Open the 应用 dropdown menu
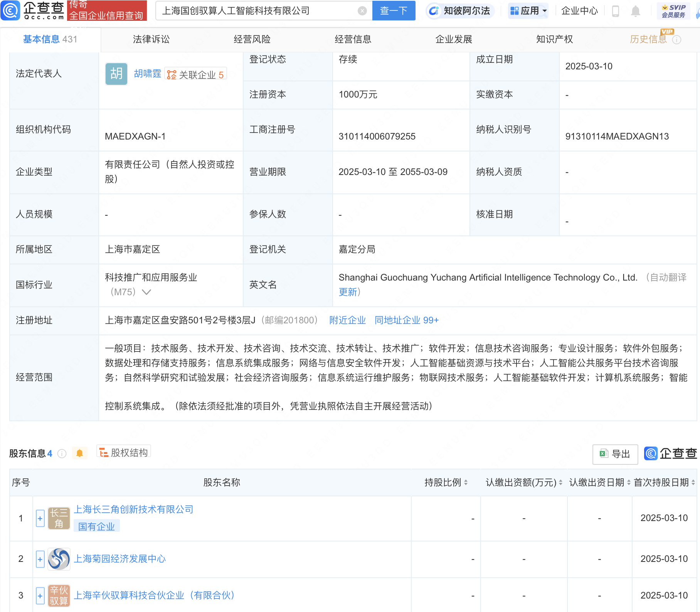 click(x=528, y=11)
